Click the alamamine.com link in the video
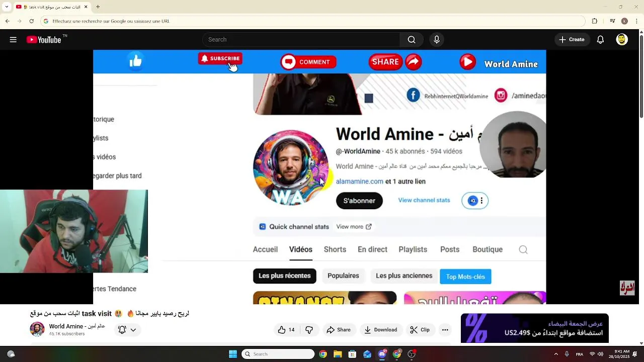The image size is (644, 362). click(x=360, y=182)
